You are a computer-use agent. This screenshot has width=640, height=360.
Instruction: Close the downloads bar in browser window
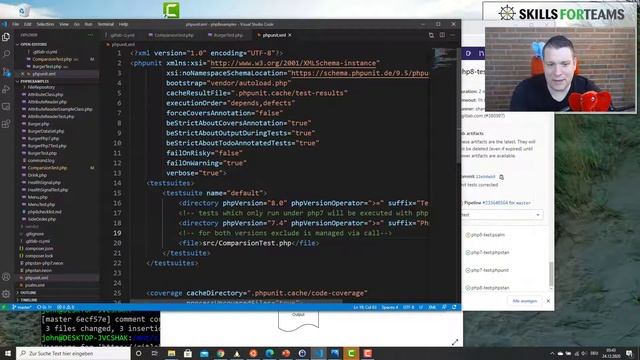(548, 301)
